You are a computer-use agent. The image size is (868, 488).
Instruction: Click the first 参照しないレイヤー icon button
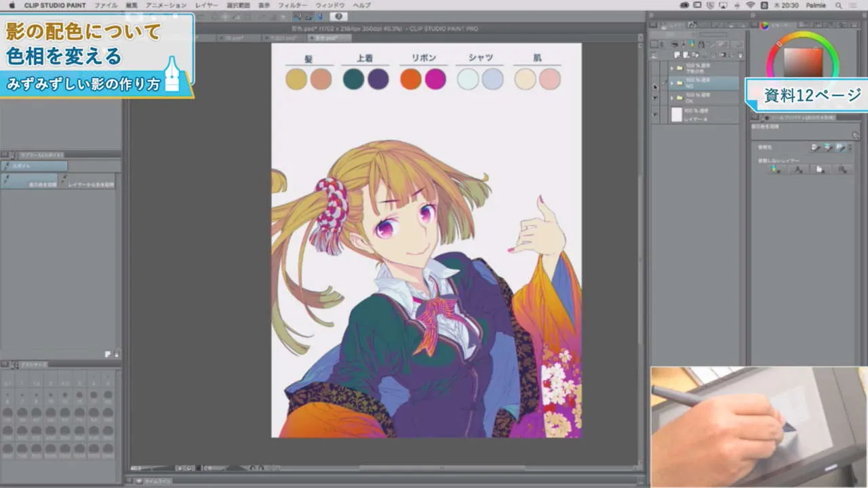pos(776,169)
